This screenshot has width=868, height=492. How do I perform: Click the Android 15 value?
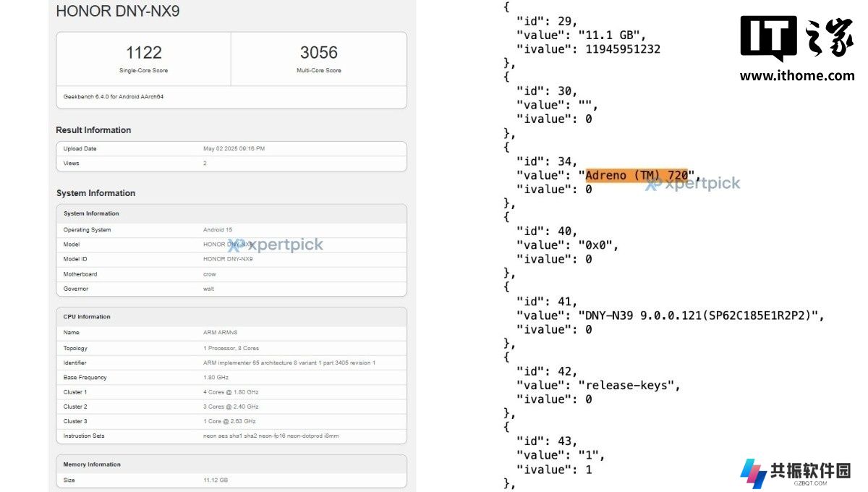(x=218, y=230)
